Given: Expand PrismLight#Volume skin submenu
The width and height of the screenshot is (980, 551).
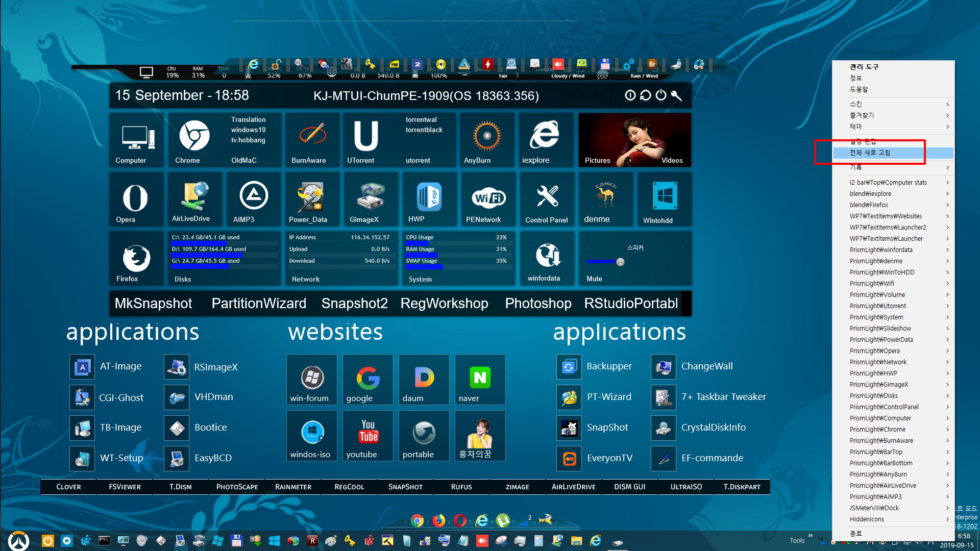Looking at the screenshot, I should 893,295.
